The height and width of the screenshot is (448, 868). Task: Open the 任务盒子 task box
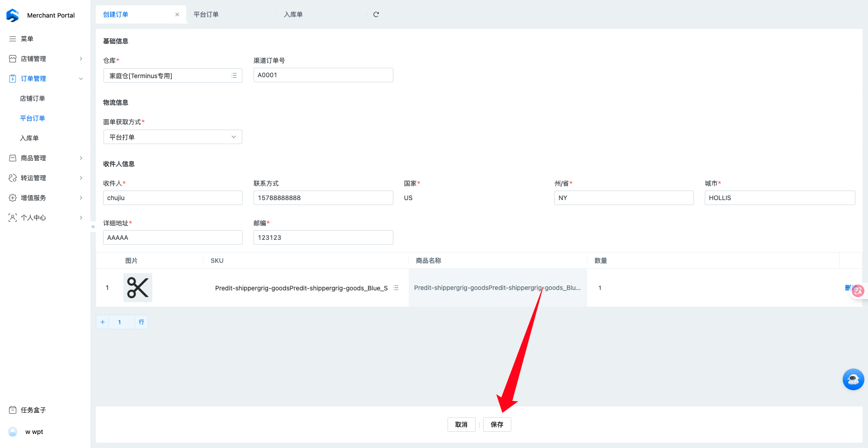click(33, 410)
